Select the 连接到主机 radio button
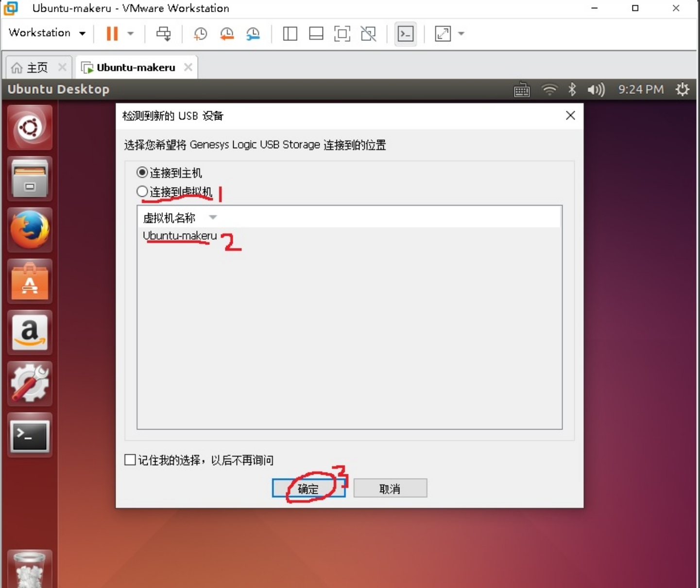 click(x=142, y=173)
